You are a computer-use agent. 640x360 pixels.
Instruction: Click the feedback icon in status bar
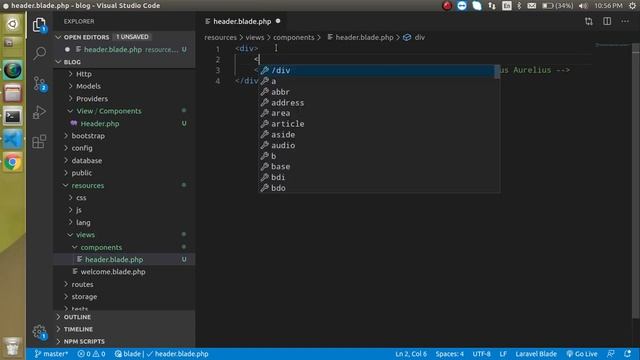click(611, 353)
